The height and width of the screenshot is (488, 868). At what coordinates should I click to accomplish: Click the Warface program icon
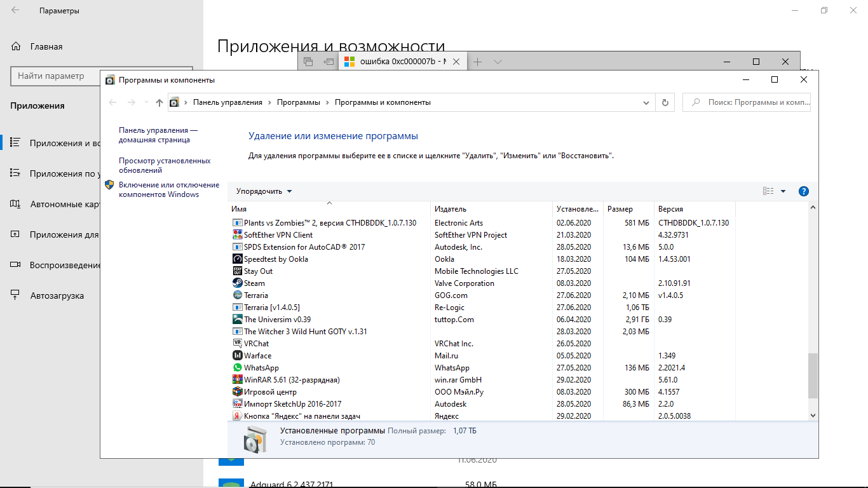pyautogui.click(x=237, y=356)
